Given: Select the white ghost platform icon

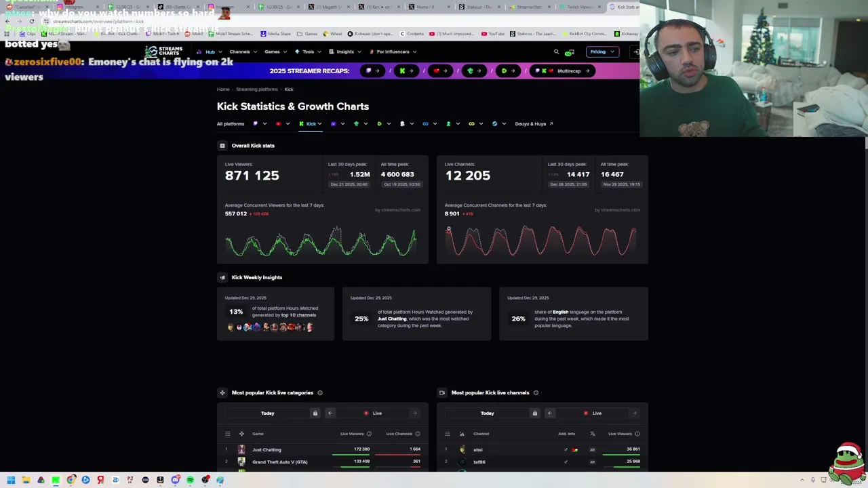Looking at the screenshot, I should click(402, 124).
